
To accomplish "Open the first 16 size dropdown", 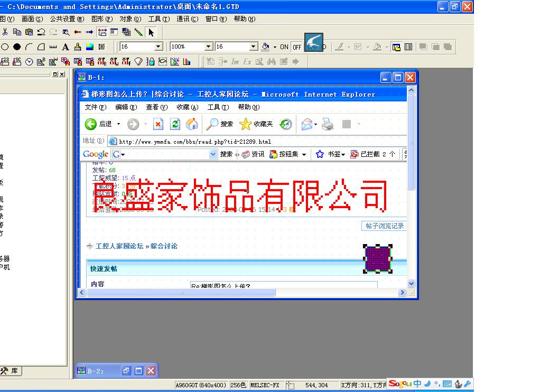I will tap(158, 47).
